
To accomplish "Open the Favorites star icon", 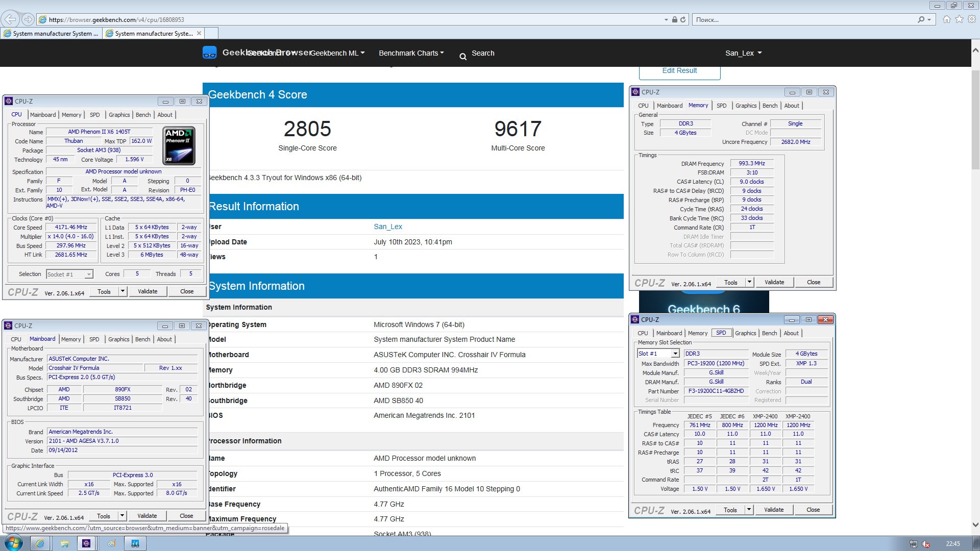I will pyautogui.click(x=960, y=19).
